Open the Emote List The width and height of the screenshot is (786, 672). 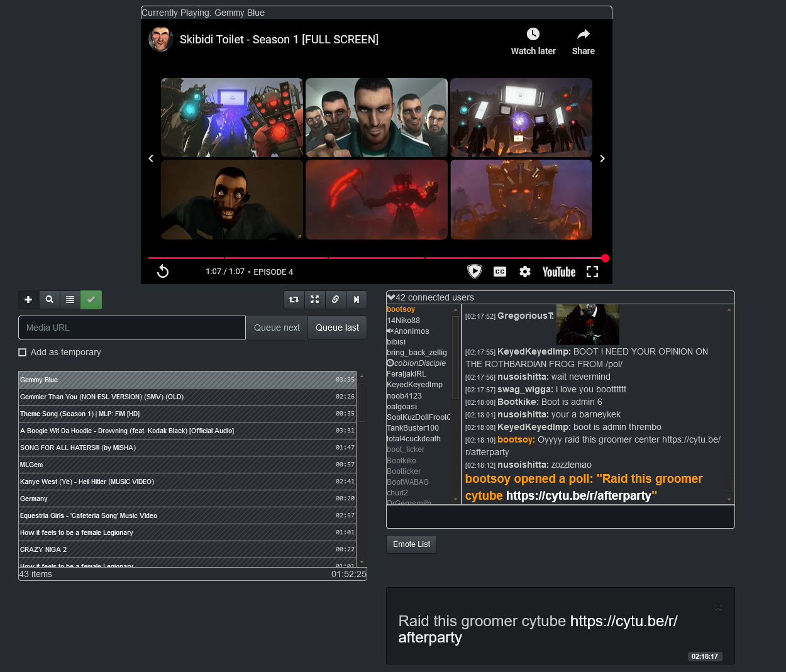[x=411, y=544]
